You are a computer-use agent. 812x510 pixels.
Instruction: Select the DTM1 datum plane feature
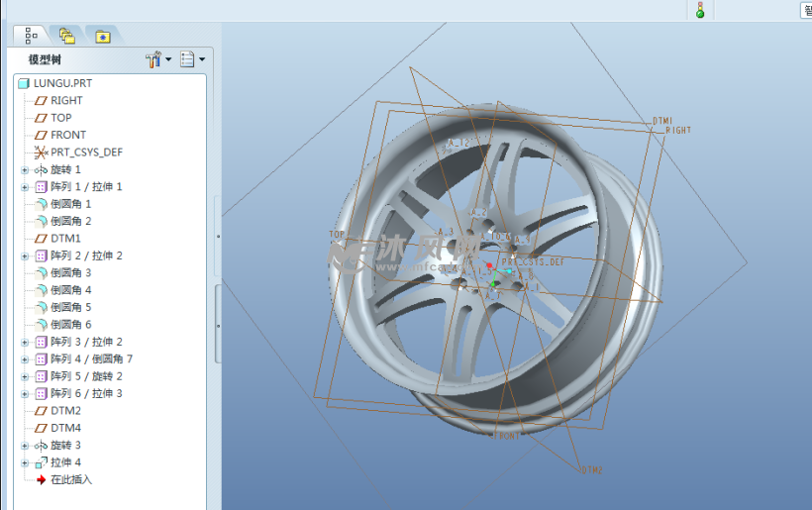pyautogui.click(x=65, y=239)
